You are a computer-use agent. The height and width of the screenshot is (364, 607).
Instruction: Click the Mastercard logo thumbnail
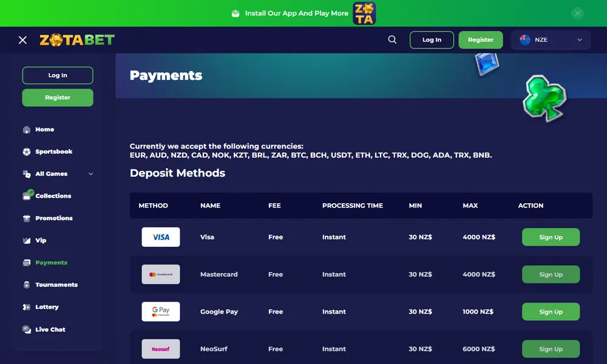161,274
